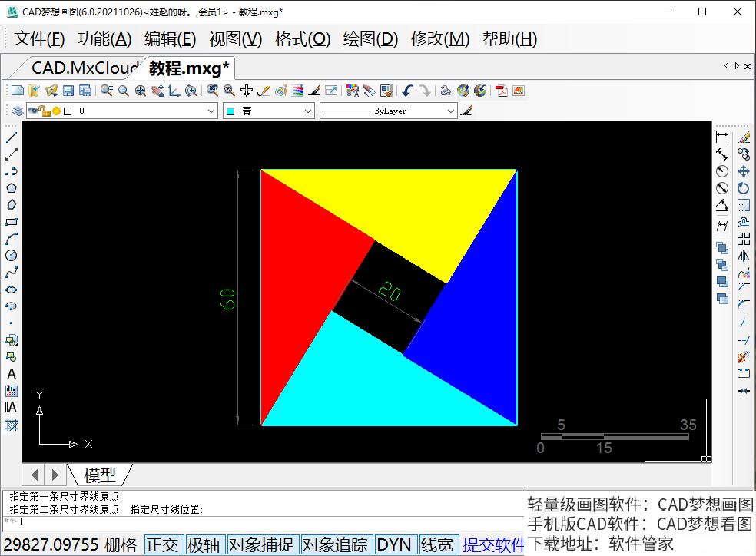Screen dimensions: 756x556
Task: Click the 提交软件 link
Action: click(493, 545)
